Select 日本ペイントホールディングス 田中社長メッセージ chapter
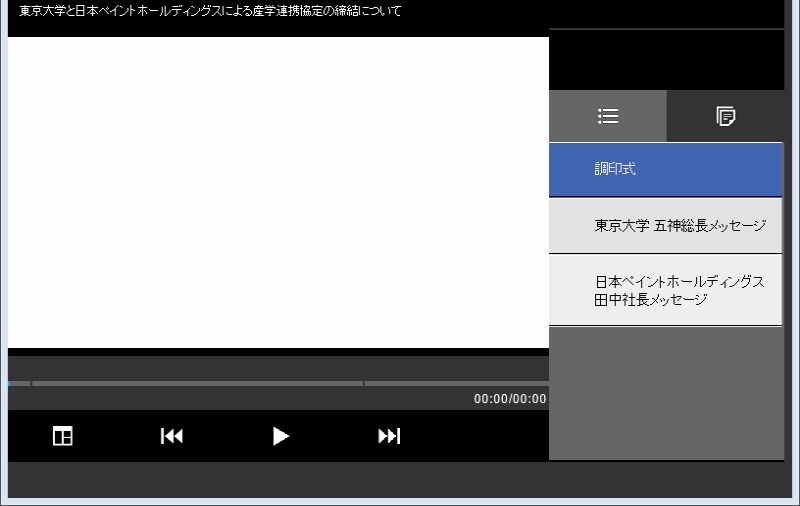Screen dimensions: 800x506 point(665,290)
